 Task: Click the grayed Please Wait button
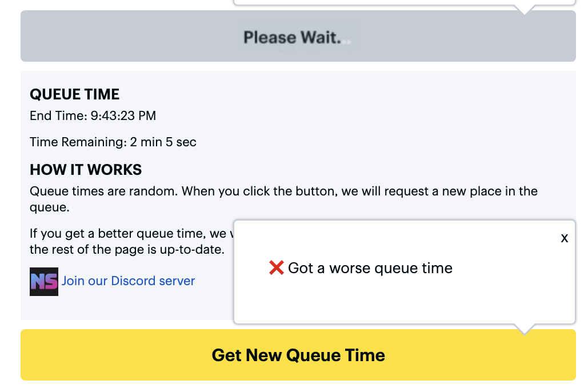point(298,36)
